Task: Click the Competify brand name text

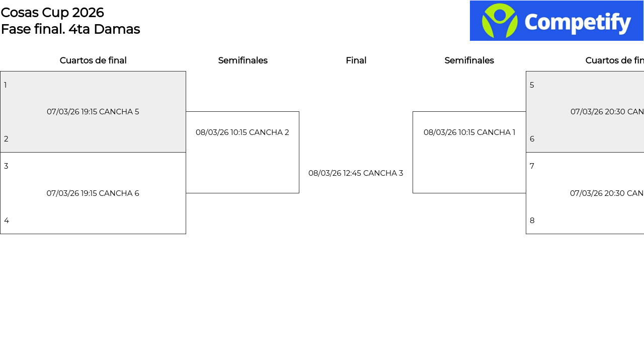Action: tap(578, 23)
